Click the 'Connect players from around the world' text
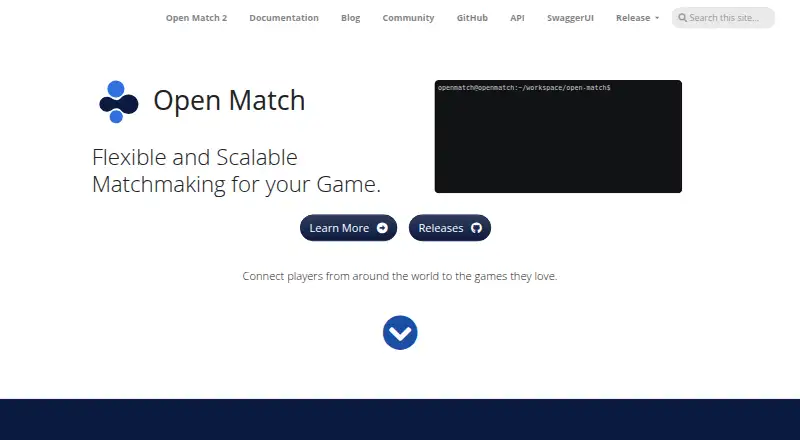The image size is (800, 440). [399, 276]
